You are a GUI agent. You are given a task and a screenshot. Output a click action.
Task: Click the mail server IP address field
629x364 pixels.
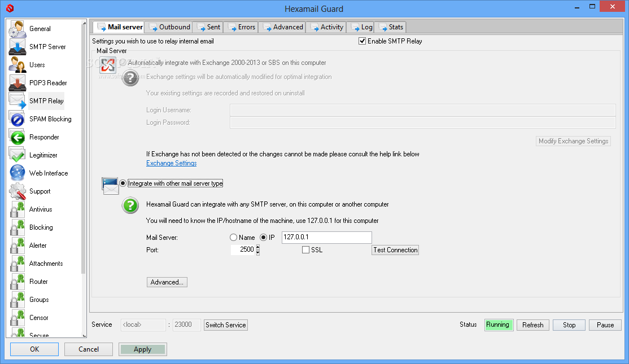pyautogui.click(x=326, y=238)
